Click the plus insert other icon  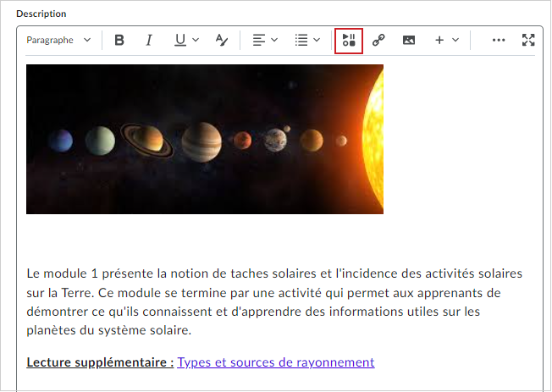coord(439,40)
